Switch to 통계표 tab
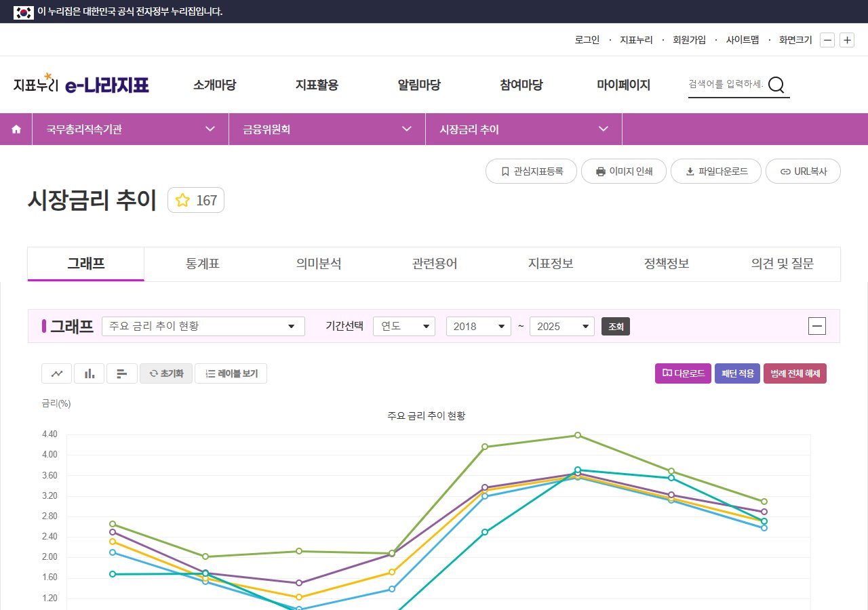 (202, 264)
